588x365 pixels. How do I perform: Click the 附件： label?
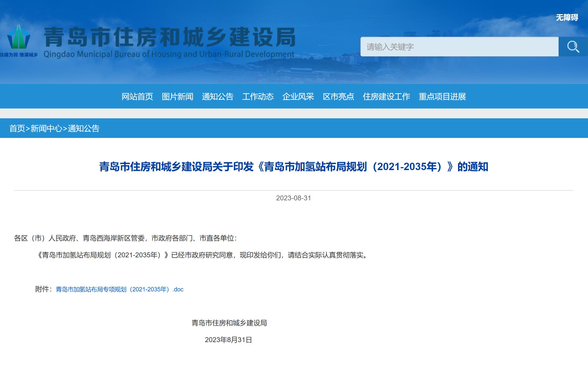coord(44,289)
